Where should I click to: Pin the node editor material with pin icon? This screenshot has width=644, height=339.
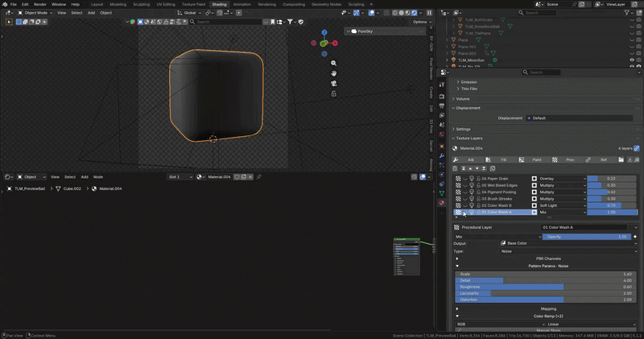[x=258, y=177]
